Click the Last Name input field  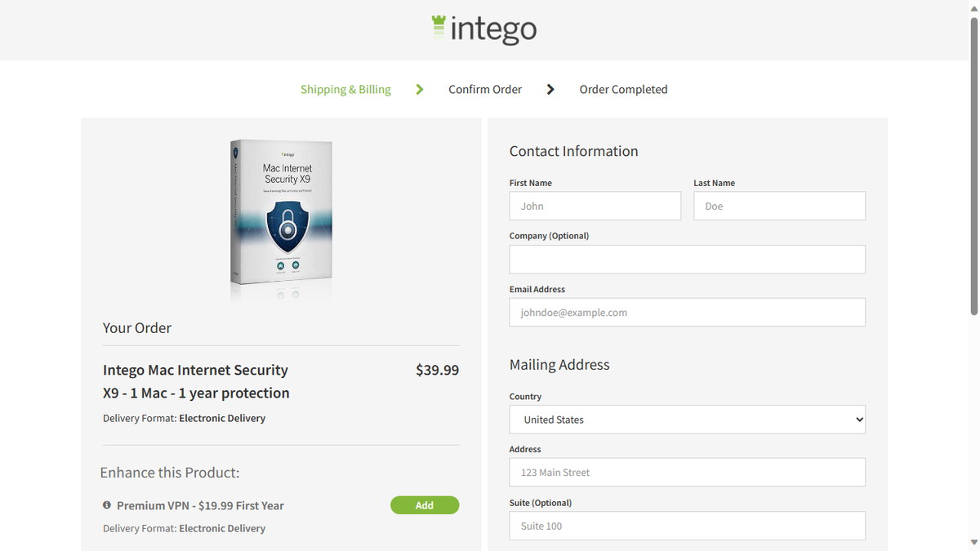[779, 206]
